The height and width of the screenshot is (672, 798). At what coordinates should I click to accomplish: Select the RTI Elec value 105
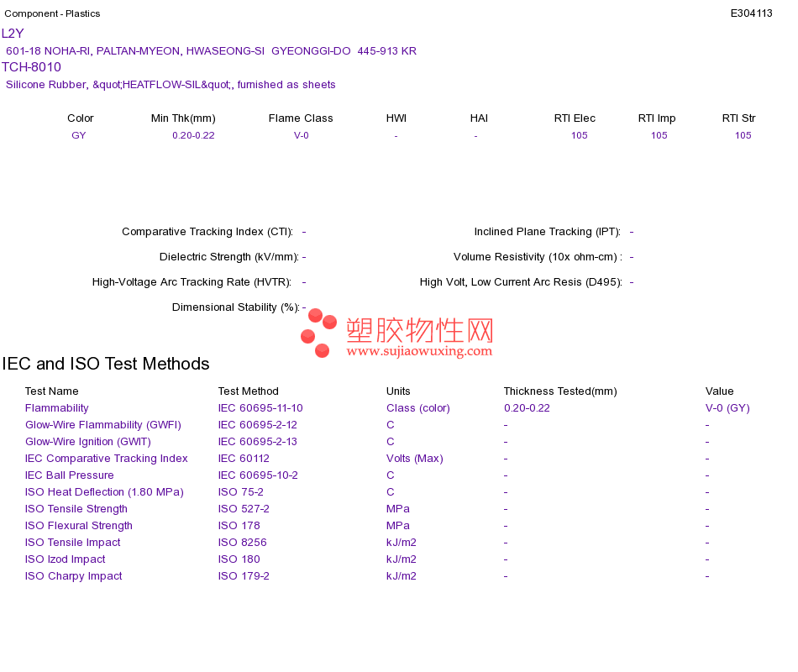(x=579, y=135)
